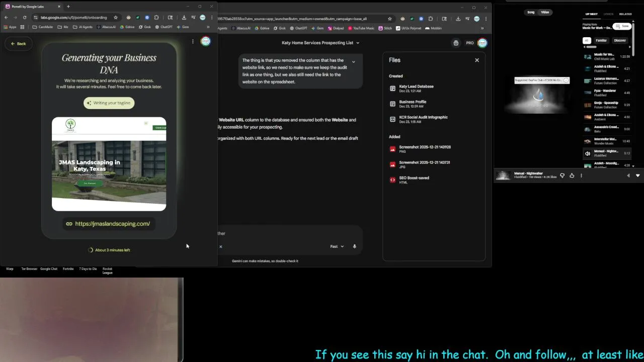Screen dimensions: 644x362
Task: Click the Gemini PRO badge
Action: tap(469, 43)
